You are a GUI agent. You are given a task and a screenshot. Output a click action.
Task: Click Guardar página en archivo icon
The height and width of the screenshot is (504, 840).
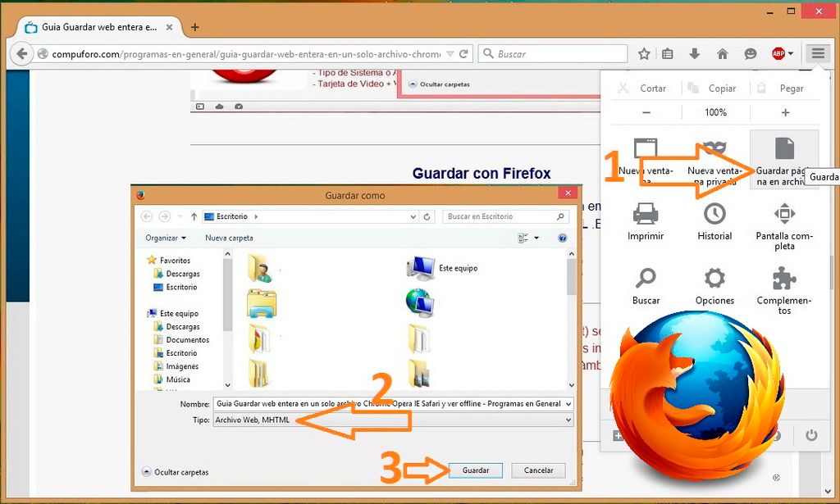pos(784,148)
